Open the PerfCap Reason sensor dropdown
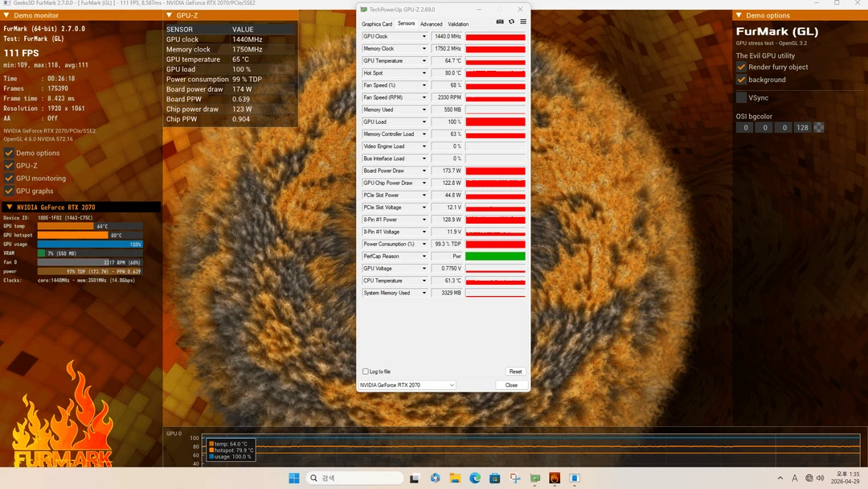 coord(424,256)
